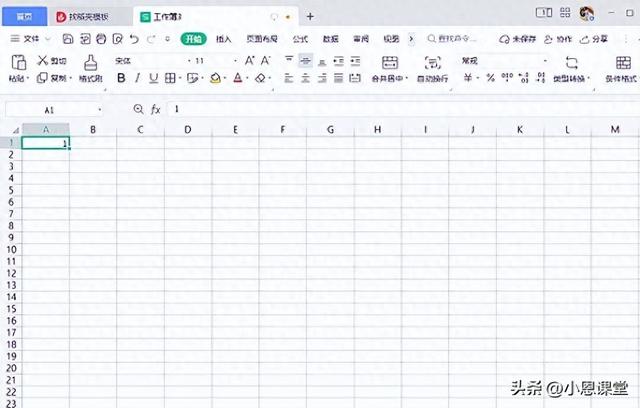Image resolution: width=640 pixels, height=408 pixels.
Task: Click the Conditional Format button
Action: pos(622,69)
